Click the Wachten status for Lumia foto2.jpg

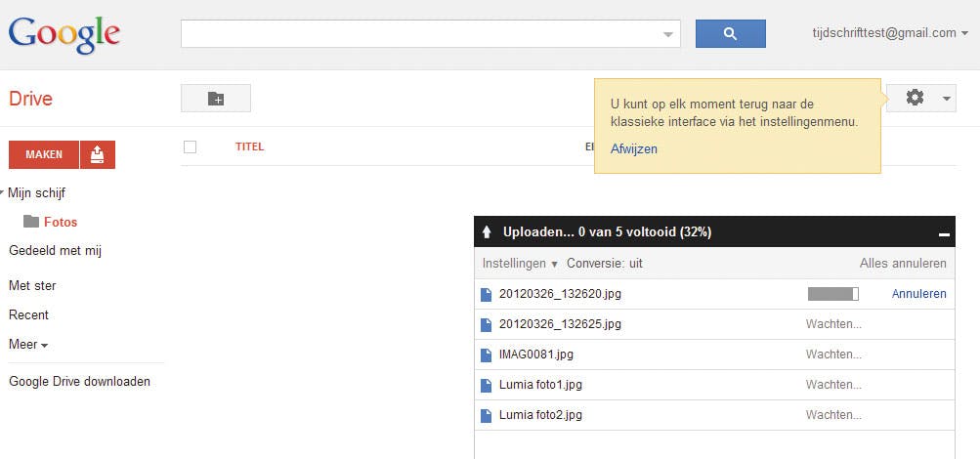coord(833,415)
